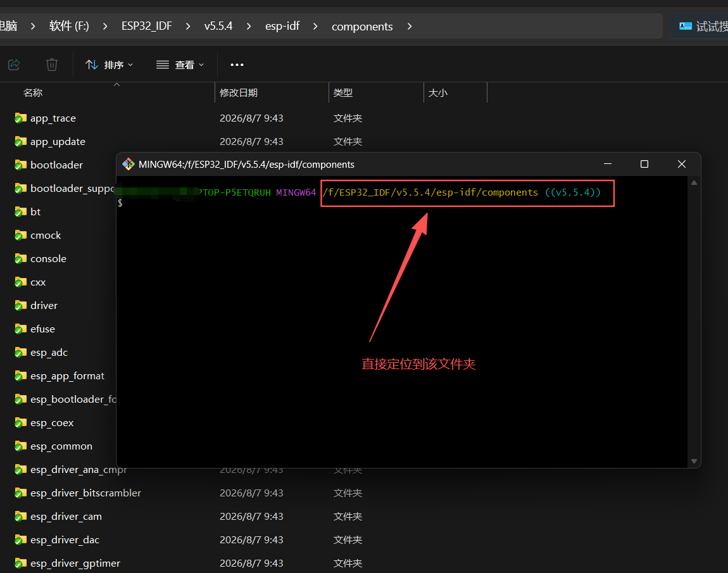The image size is (728, 573).
Task: Click the terminal scrollbar down arrow
Action: [694, 461]
